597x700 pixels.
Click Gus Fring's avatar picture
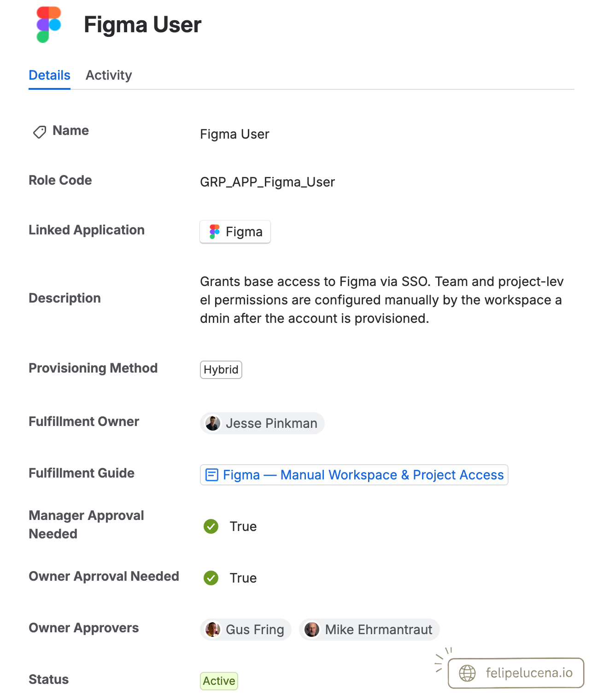(x=213, y=630)
